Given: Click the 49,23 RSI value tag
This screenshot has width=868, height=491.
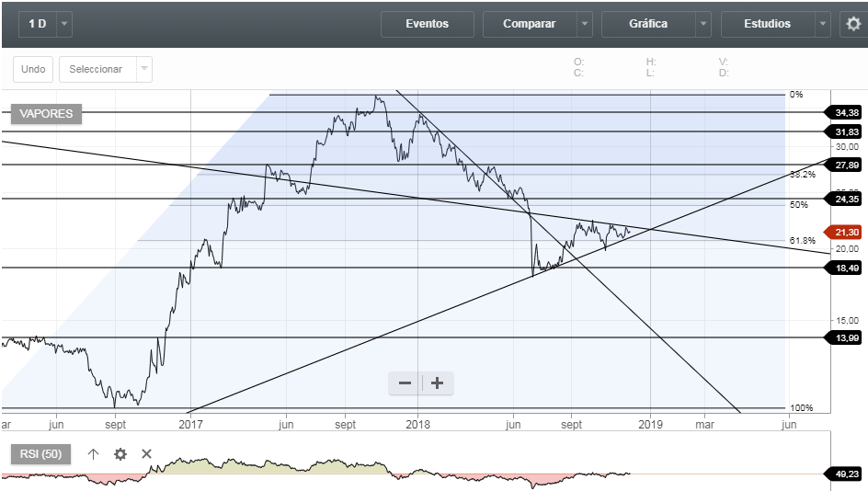Looking at the screenshot, I should pyautogui.click(x=844, y=474).
